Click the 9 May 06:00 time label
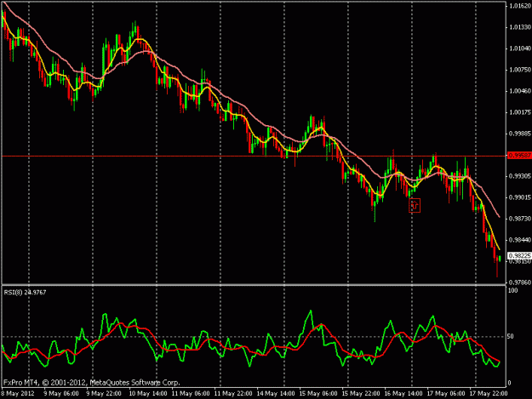 coord(61,393)
